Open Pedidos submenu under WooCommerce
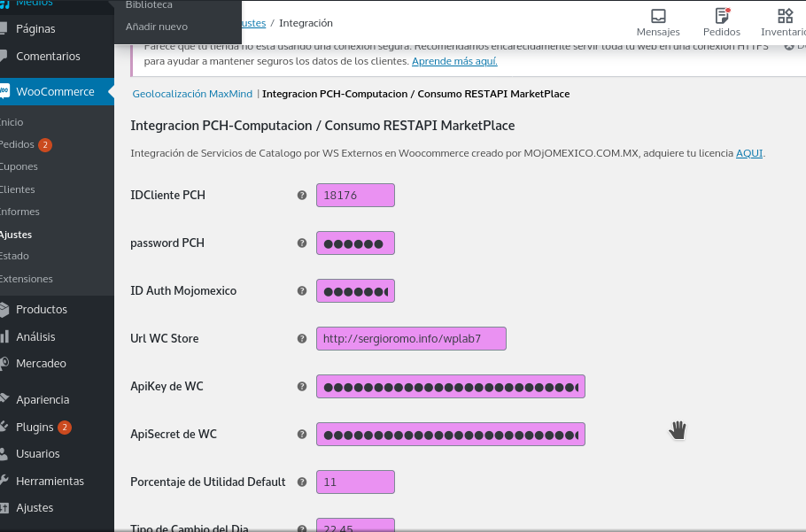This screenshot has width=806, height=532. (17, 145)
